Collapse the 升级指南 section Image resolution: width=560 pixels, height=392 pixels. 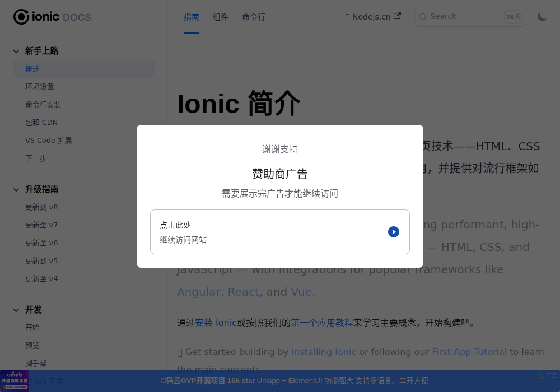pyautogui.click(x=16, y=190)
